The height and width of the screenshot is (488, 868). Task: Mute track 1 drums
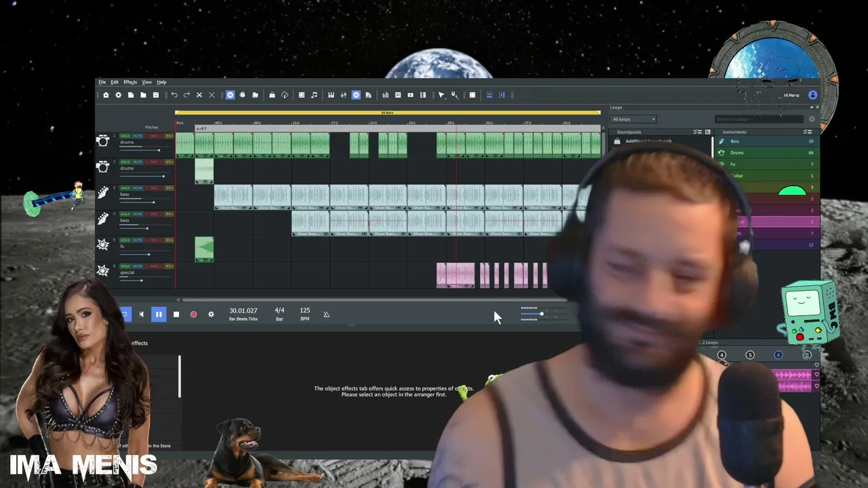click(138, 136)
